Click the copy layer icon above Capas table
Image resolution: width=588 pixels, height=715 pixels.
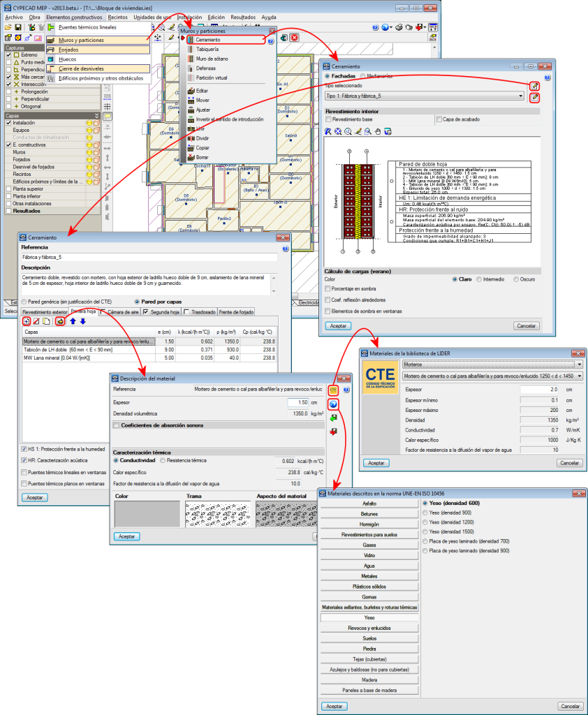(47, 321)
